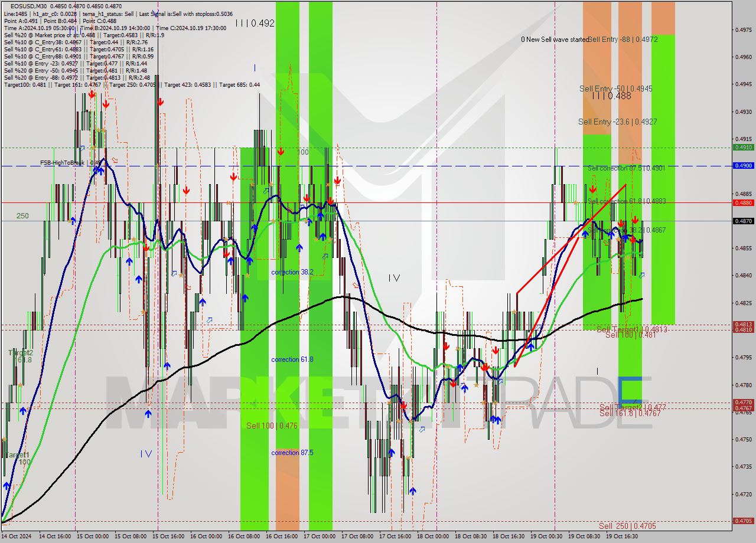
Task: Click the 'I I I 0.492' wave label
Action: point(255,24)
